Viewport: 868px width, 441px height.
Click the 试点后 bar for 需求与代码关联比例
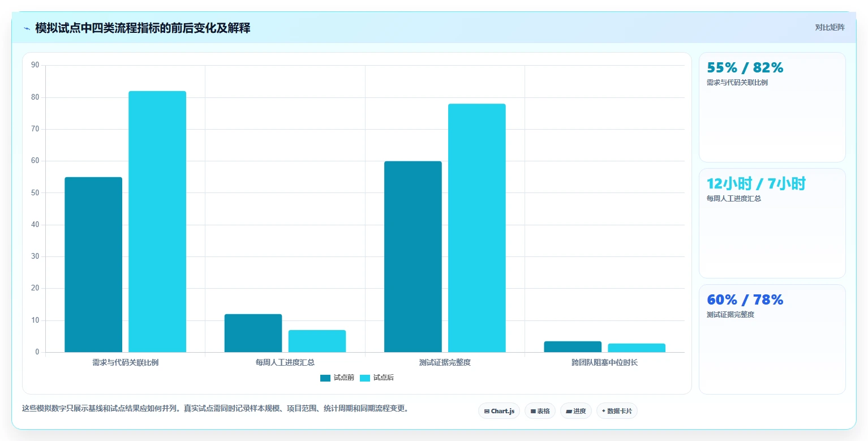click(157, 221)
